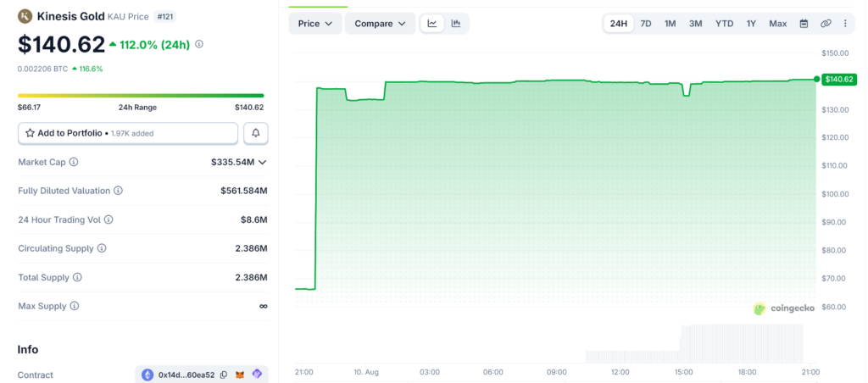Click the MetaMask fox icon
Viewport: 868px width, 383px height.
(240, 375)
